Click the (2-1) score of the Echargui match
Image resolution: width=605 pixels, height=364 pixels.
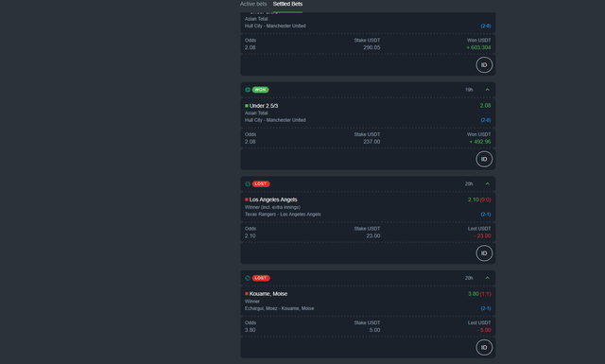(486, 308)
